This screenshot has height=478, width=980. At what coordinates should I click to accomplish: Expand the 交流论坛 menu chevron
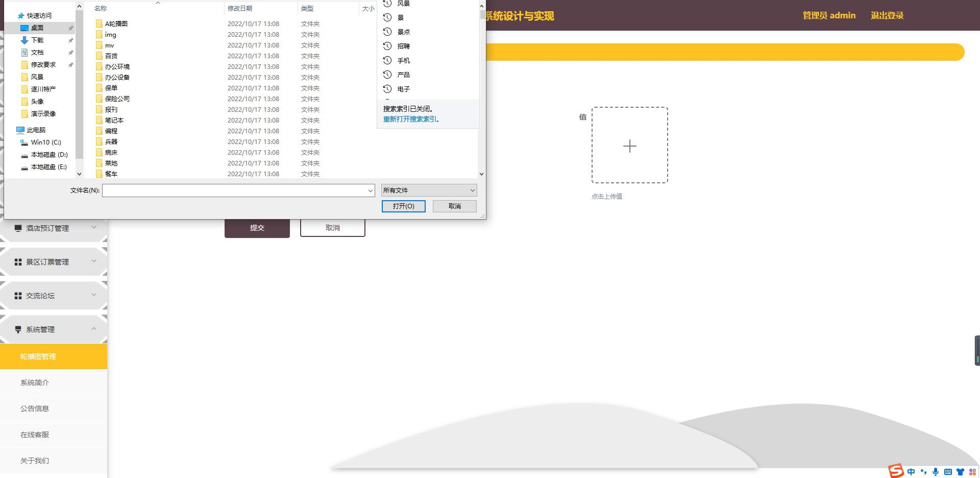94,295
